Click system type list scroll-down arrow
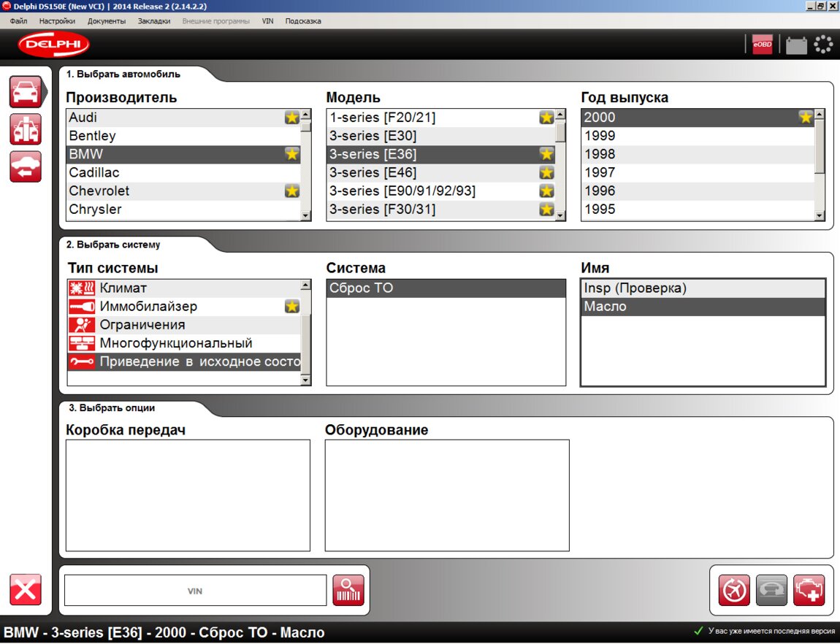840x644 pixels. [x=305, y=380]
